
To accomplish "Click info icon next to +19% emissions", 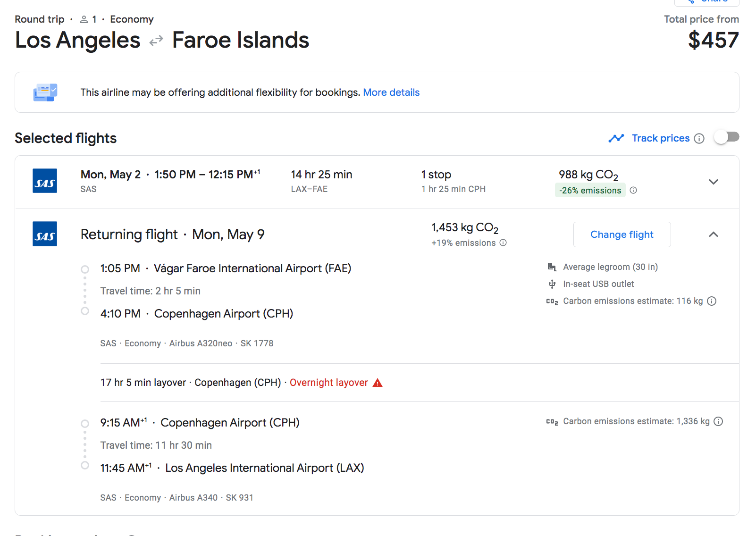I will [503, 243].
